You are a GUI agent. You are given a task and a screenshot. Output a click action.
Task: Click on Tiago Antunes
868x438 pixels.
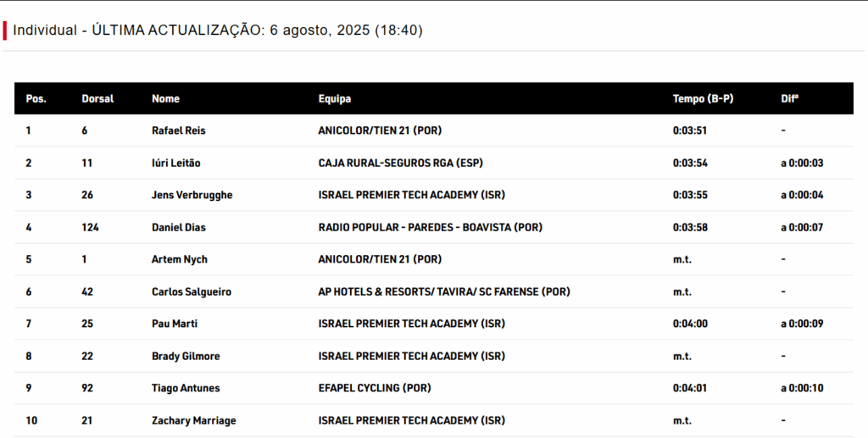point(186,388)
